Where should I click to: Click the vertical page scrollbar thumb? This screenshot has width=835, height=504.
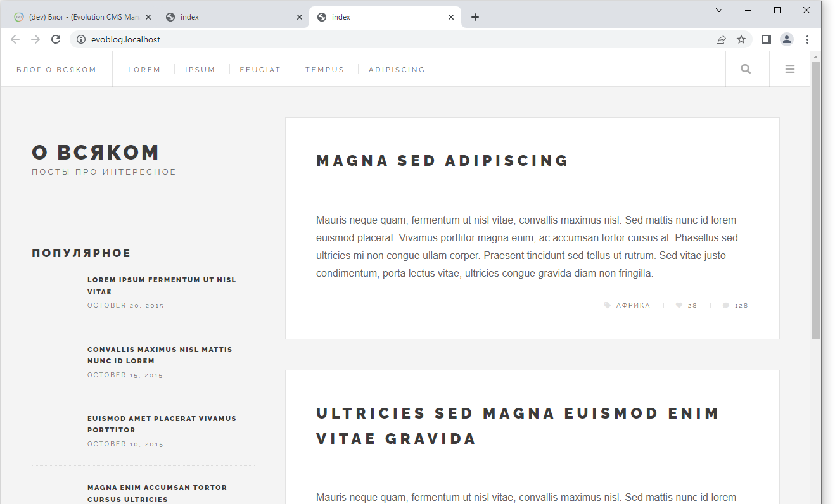click(815, 199)
